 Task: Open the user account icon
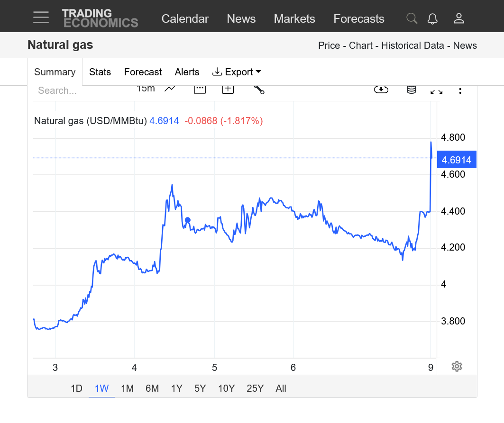click(x=458, y=18)
